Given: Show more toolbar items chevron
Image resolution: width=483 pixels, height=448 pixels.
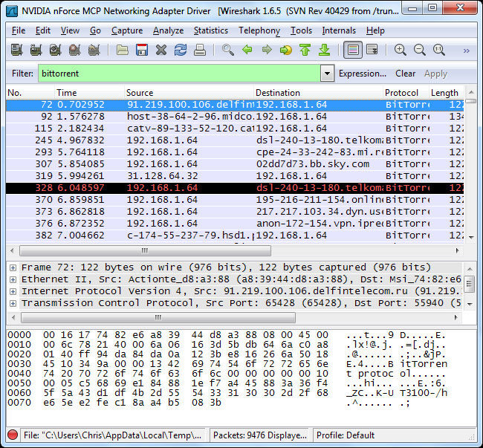Looking at the screenshot, I should [x=467, y=51].
